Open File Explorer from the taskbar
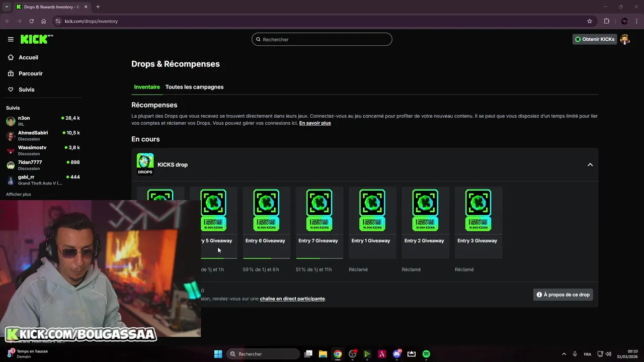 (323, 354)
